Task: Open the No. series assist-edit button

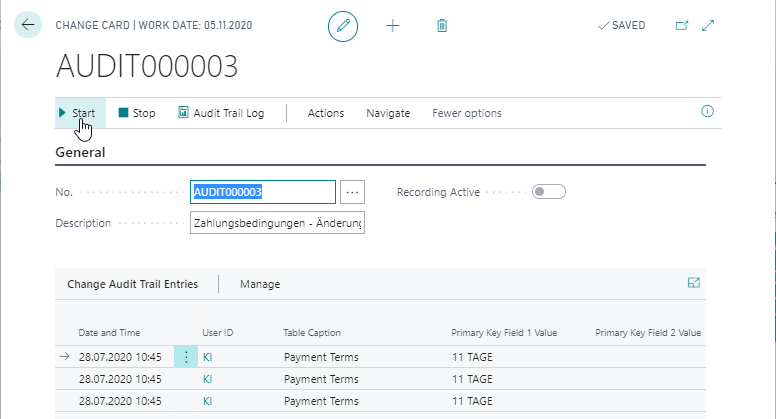Action: tap(352, 192)
